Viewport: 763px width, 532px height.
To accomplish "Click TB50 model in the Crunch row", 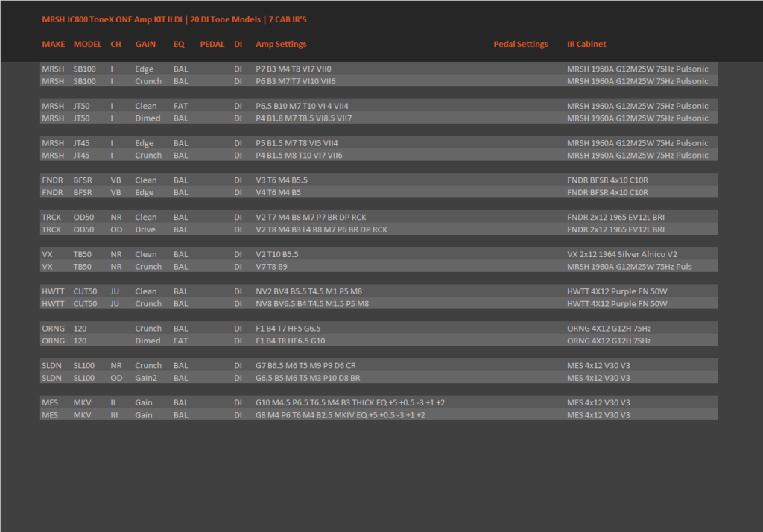I will [x=82, y=267].
